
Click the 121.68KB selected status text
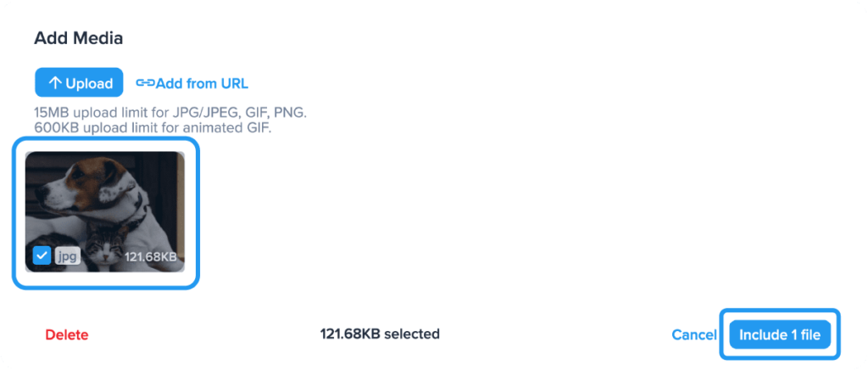click(379, 334)
